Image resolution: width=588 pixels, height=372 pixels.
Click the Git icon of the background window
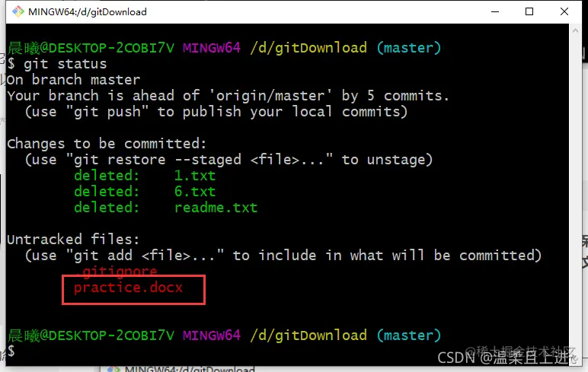click(x=113, y=370)
